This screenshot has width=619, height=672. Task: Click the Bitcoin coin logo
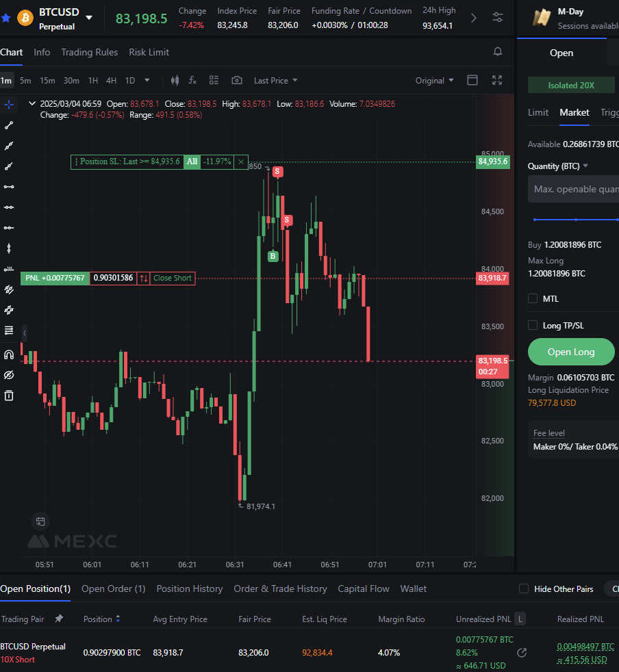coord(25,18)
